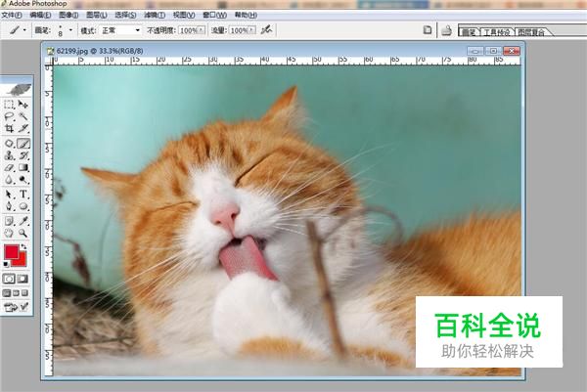Open the 不透明度 opacity slider arrow

202,30
